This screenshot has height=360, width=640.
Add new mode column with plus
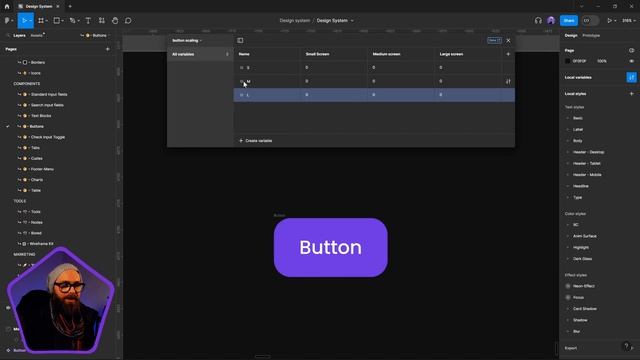click(x=508, y=54)
